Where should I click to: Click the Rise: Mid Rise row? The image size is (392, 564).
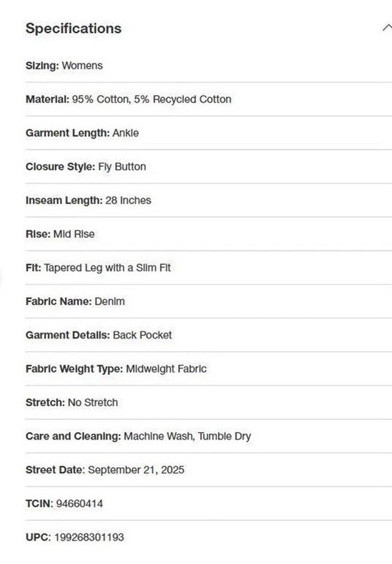[x=208, y=234]
